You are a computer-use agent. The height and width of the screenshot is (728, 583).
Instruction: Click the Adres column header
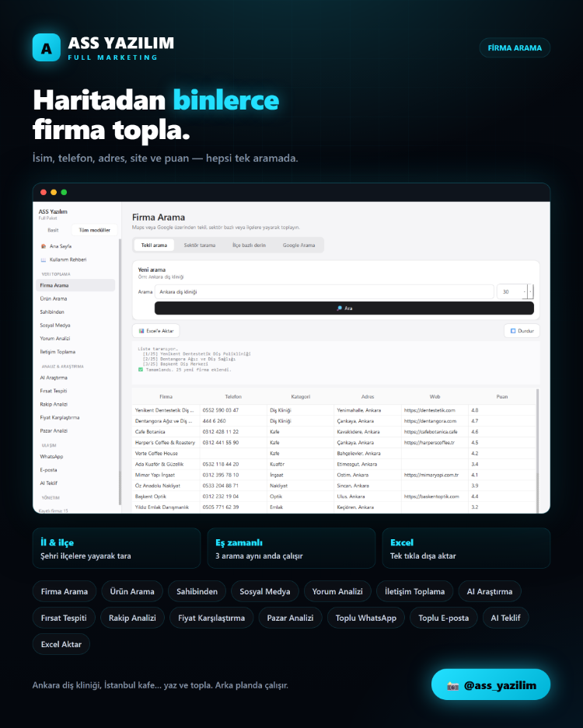[x=368, y=397]
